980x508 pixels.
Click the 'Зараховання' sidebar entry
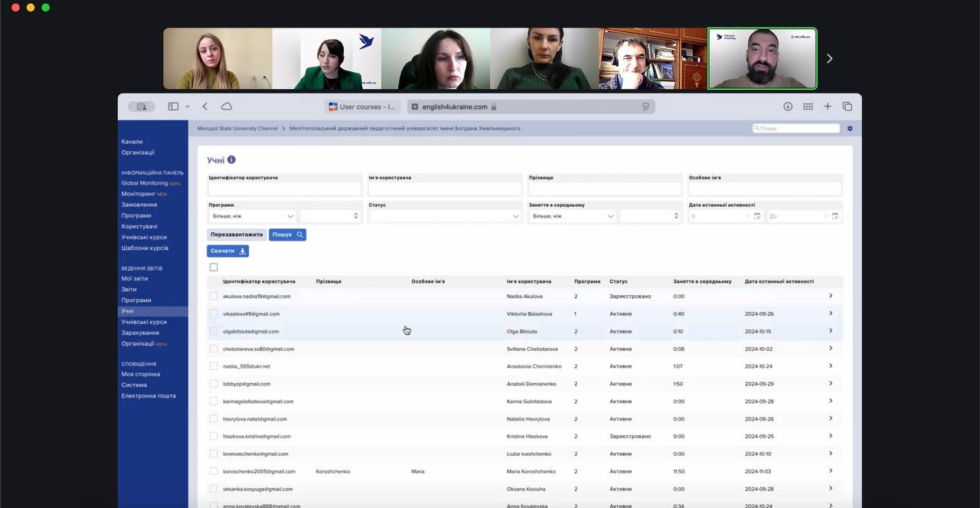click(x=140, y=333)
